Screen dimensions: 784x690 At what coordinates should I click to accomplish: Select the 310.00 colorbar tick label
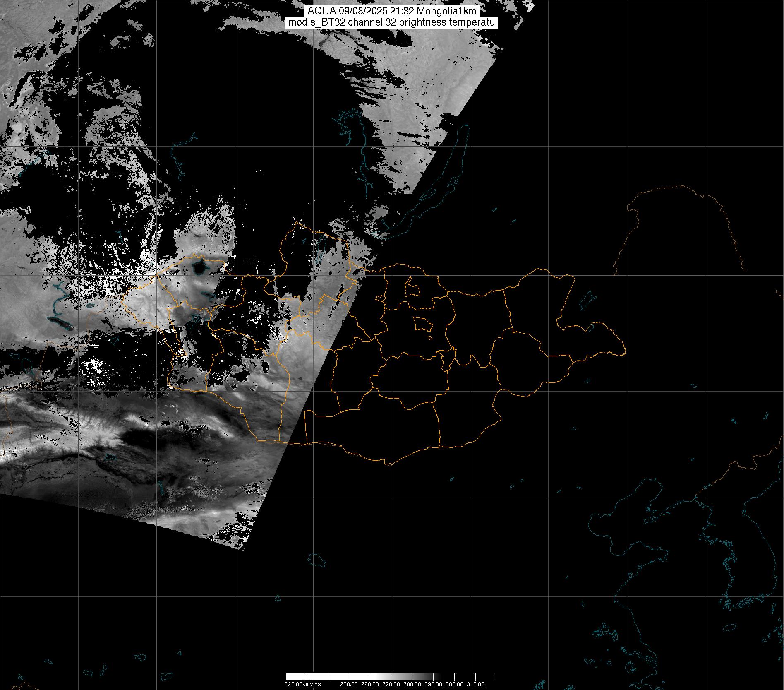[x=475, y=684]
